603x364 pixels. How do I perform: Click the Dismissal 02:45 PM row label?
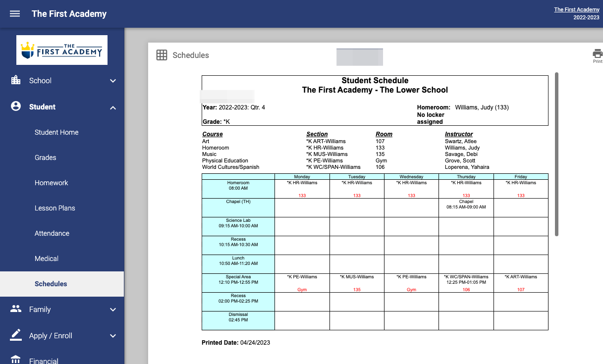[x=238, y=320]
